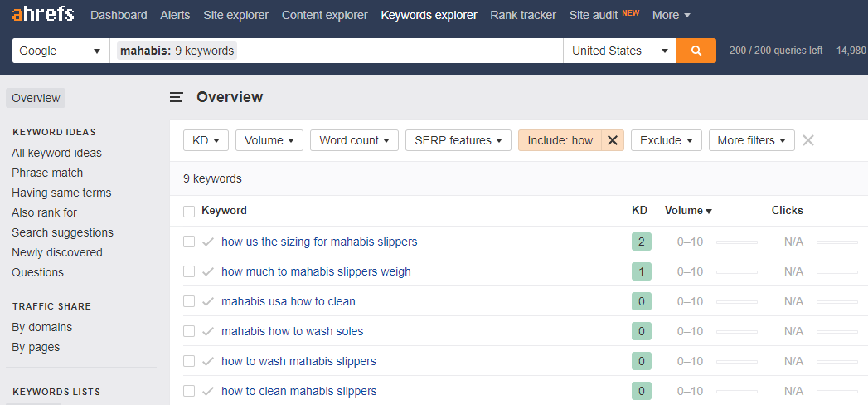Open the Exclude filter dropdown

[x=667, y=140]
